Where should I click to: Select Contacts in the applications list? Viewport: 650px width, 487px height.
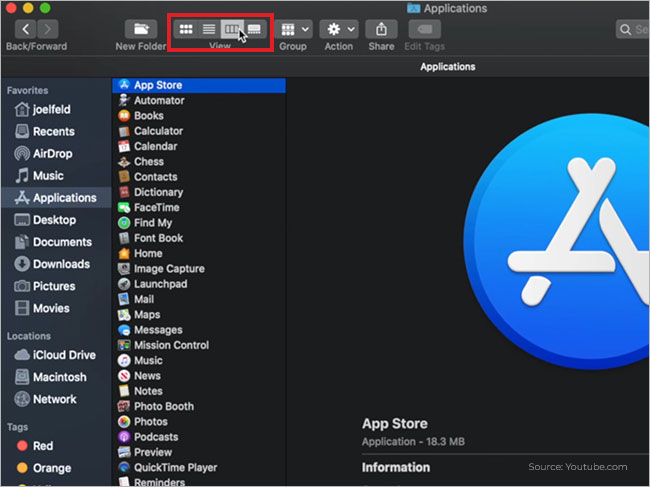pos(199,177)
